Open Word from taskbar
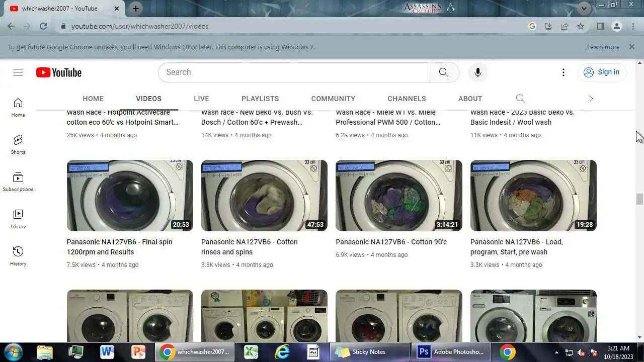The height and width of the screenshot is (362, 644). 107,352
